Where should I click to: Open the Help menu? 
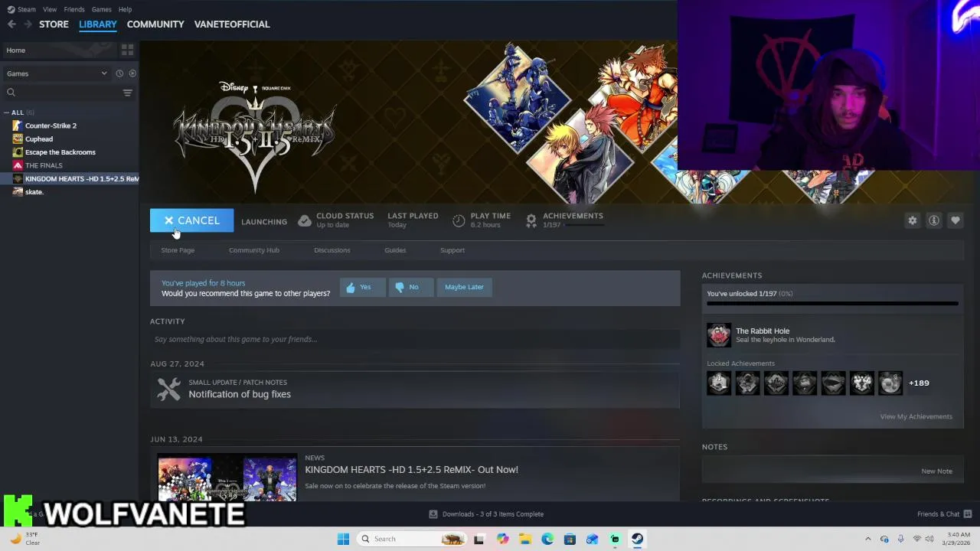(x=125, y=9)
